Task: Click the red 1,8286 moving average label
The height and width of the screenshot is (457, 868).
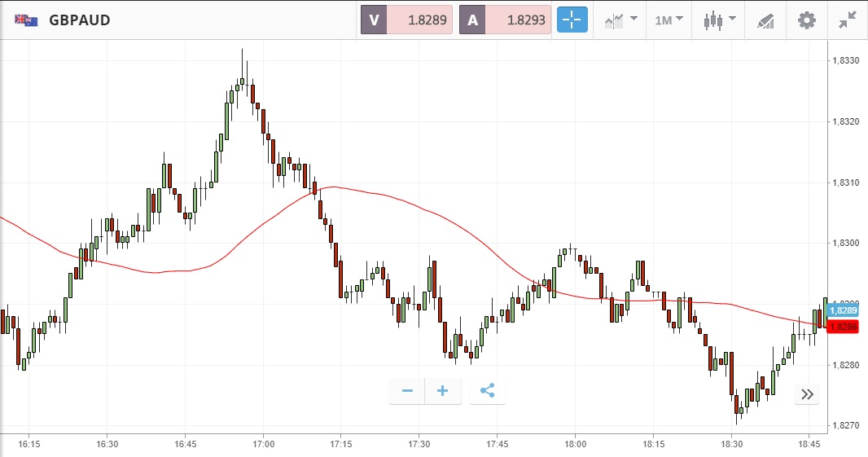Action: (x=843, y=327)
